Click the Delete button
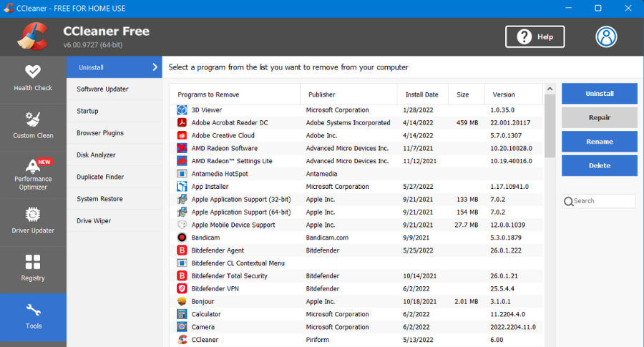 pos(599,165)
